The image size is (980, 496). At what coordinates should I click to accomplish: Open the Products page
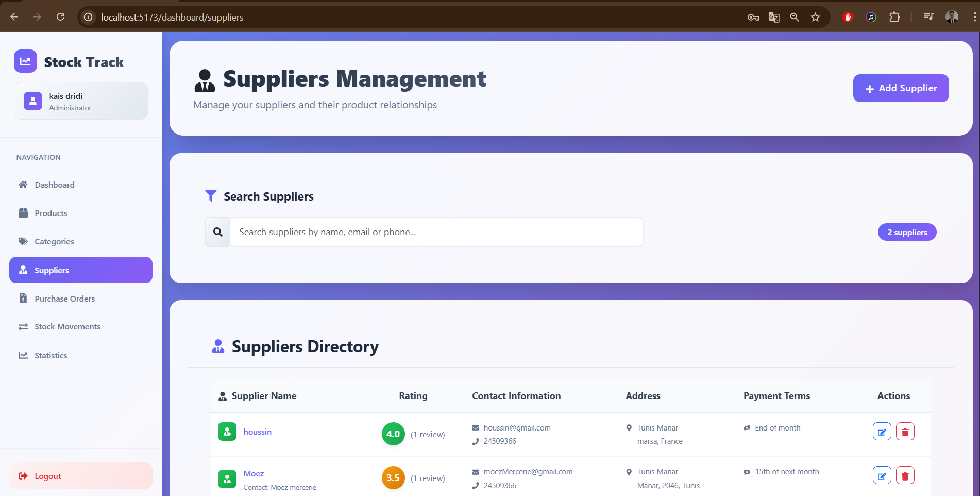[x=81, y=213]
